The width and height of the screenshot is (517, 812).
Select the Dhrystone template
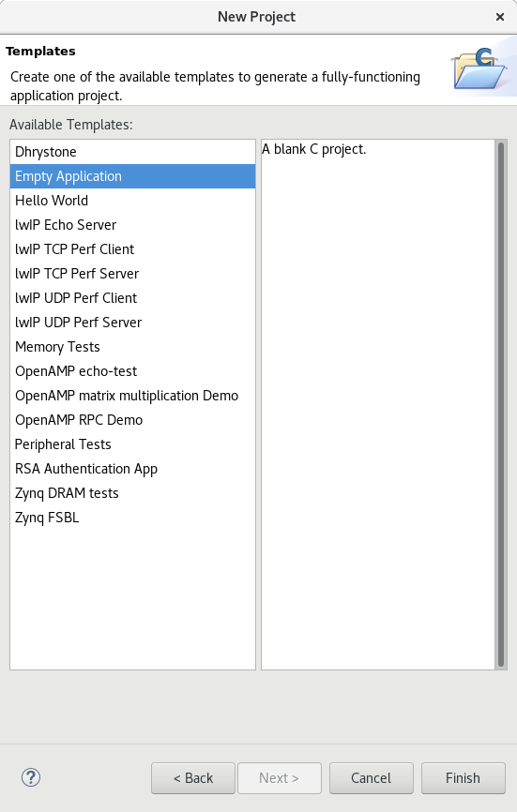[132, 152]
